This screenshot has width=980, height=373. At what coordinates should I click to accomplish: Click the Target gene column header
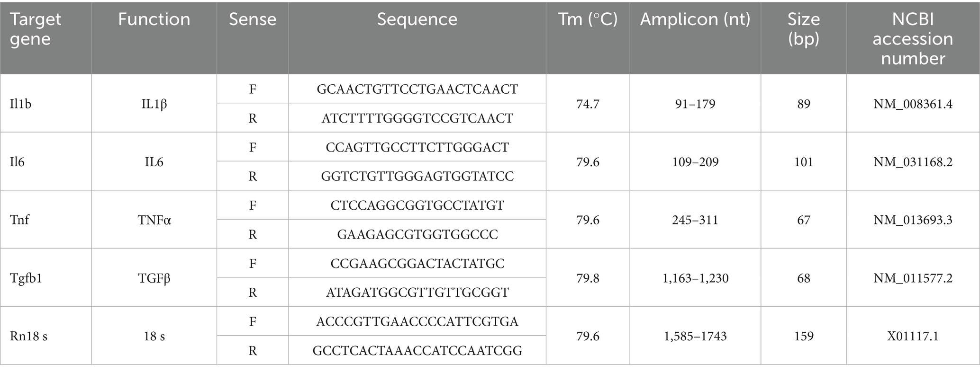[x=36, y=29]
